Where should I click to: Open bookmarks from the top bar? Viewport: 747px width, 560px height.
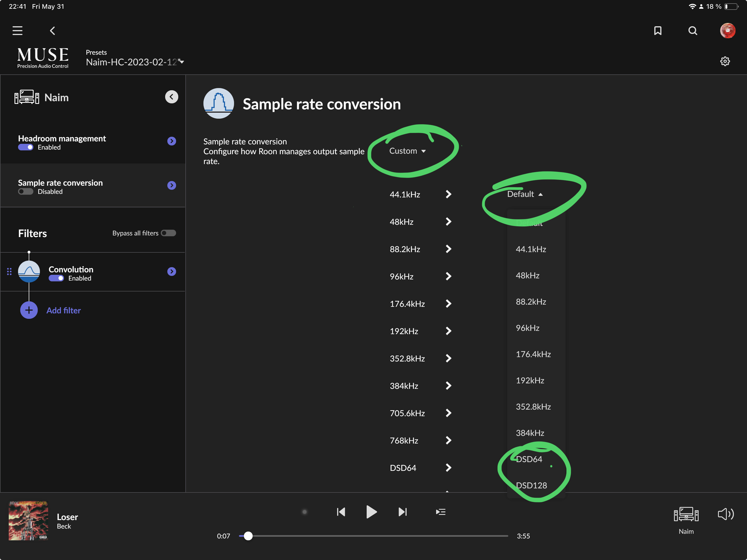[658, 31]
